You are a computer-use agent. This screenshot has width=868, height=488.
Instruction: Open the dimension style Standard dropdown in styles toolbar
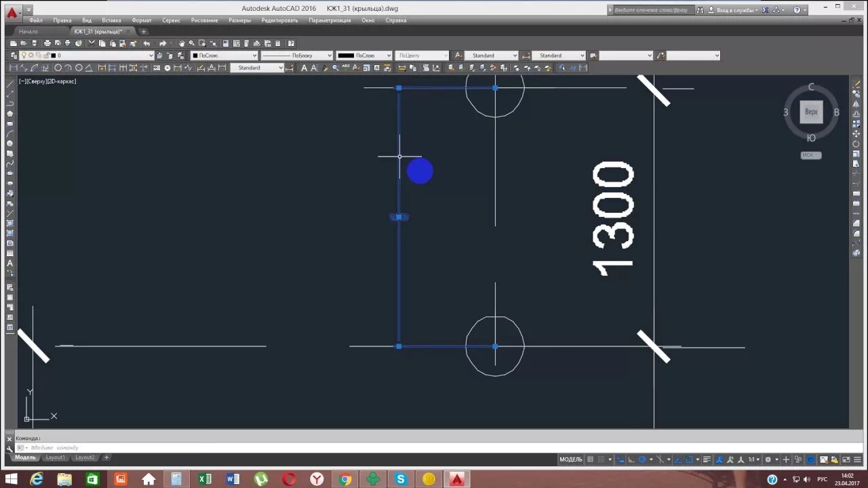[558, 55]
